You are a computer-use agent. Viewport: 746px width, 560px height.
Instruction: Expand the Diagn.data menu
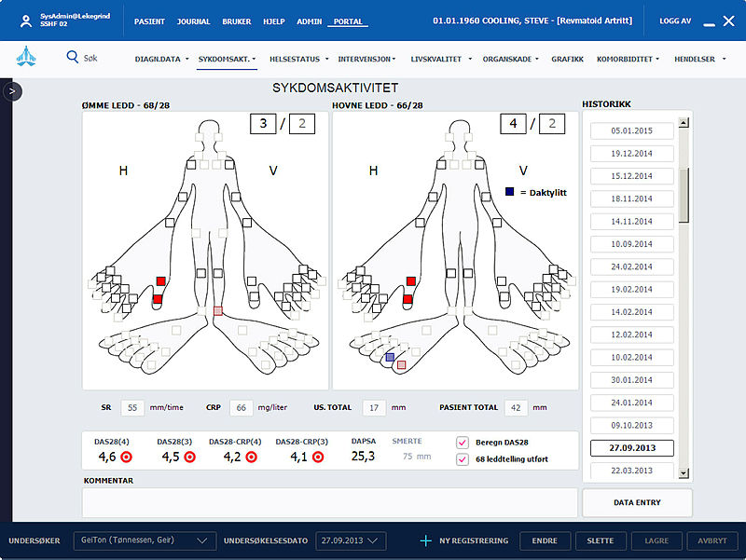click(x=161, y=59)
